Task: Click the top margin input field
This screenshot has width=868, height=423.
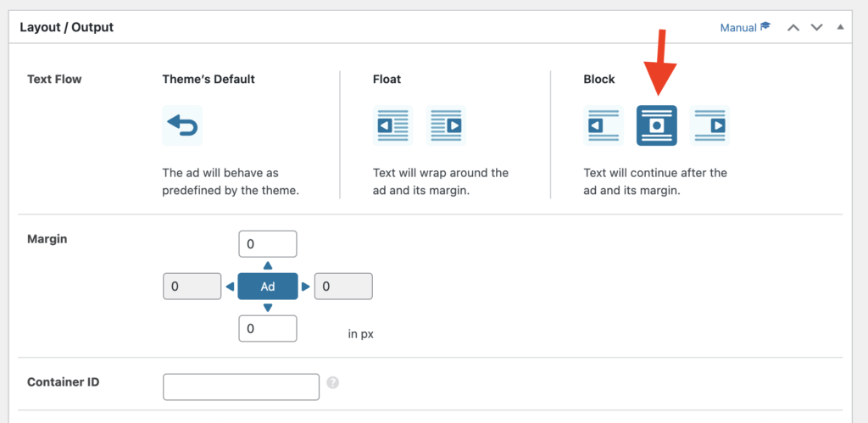Action: [x=268, y=244]
